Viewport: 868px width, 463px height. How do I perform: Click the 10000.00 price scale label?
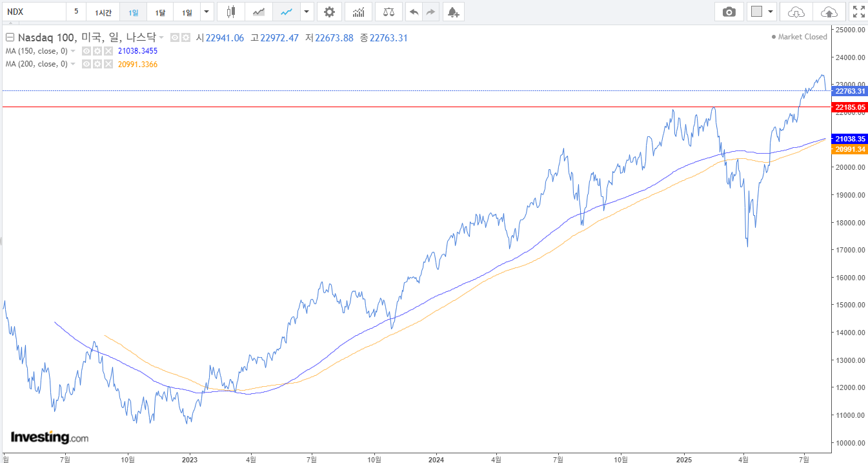coord(850,443)
